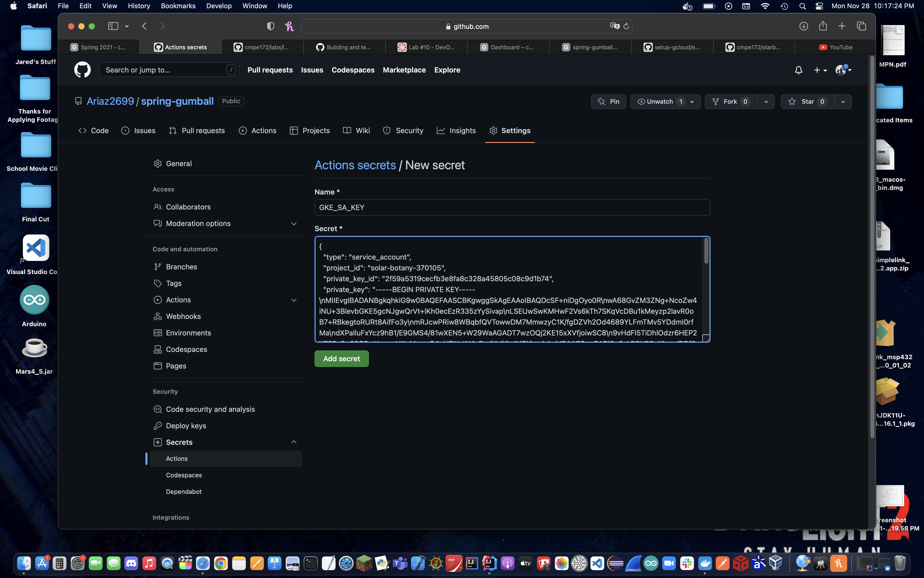Open Chrome in the Dock

pos(221,563)
